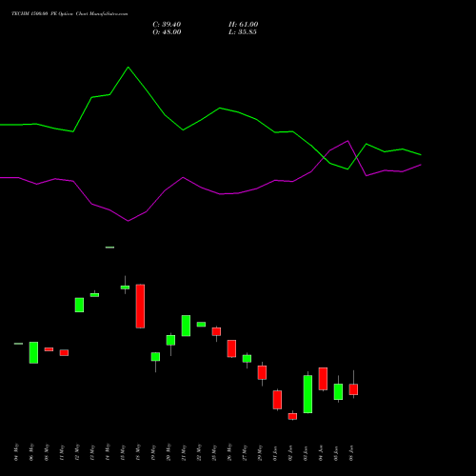Click the 04 May date label

(16, 452)
